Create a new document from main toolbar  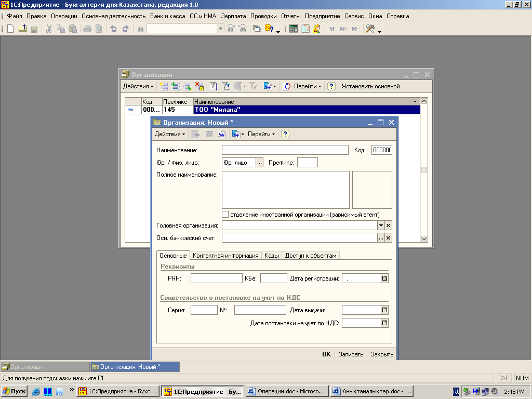coord(10,29)
